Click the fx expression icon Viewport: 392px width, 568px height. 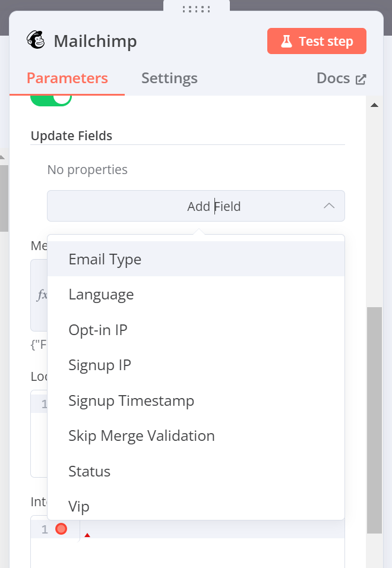[42, 295]
